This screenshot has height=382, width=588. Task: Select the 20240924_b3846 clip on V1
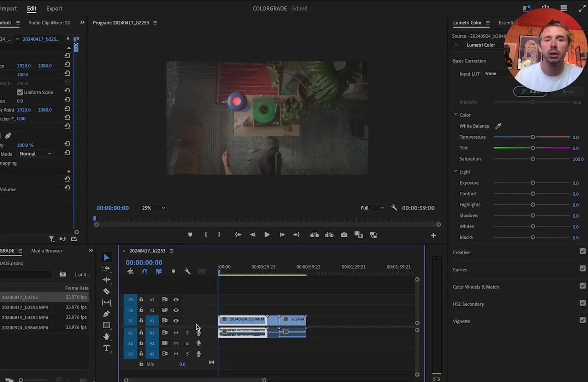243,320
